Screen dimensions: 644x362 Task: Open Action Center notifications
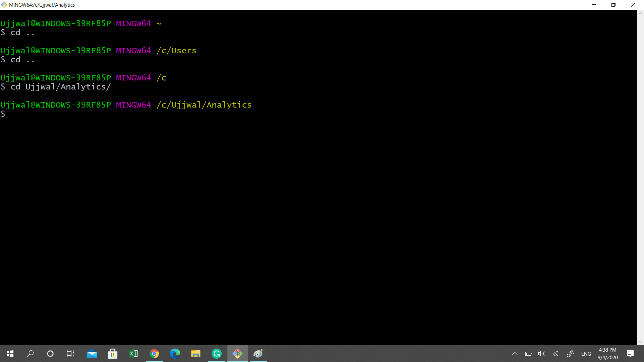tap(630, 354)
